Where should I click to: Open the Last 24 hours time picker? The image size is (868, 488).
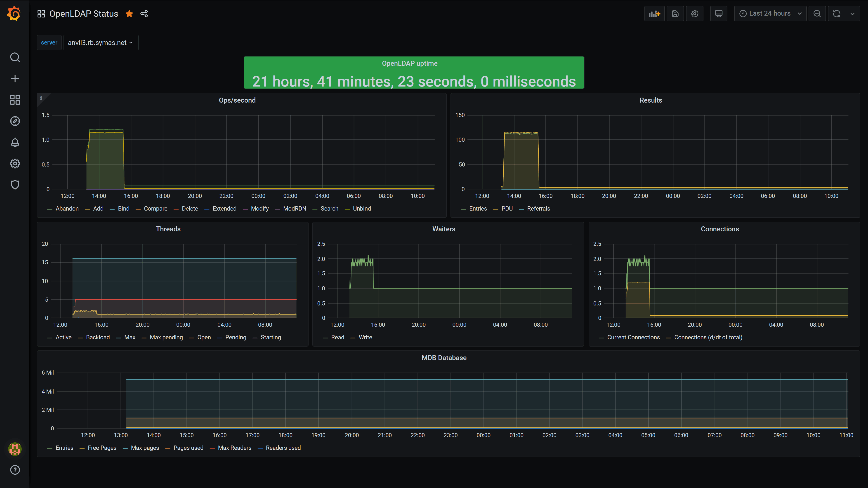[770, 14]
